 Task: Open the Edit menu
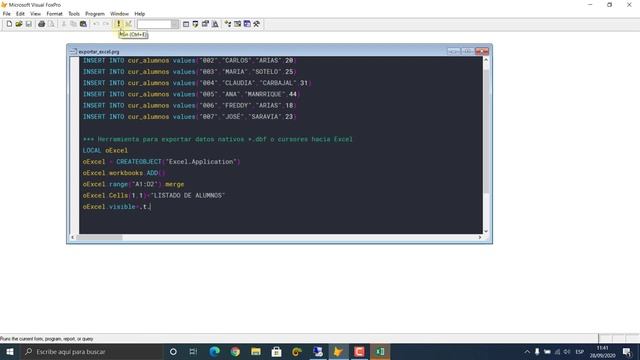(x=20, y=14)
